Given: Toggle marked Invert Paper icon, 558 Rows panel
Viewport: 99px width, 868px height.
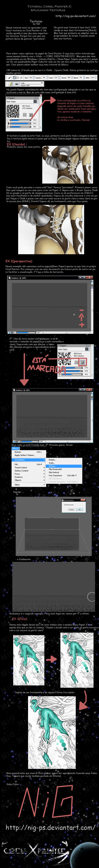Looking at the screenshot, I should pos(82,362).
